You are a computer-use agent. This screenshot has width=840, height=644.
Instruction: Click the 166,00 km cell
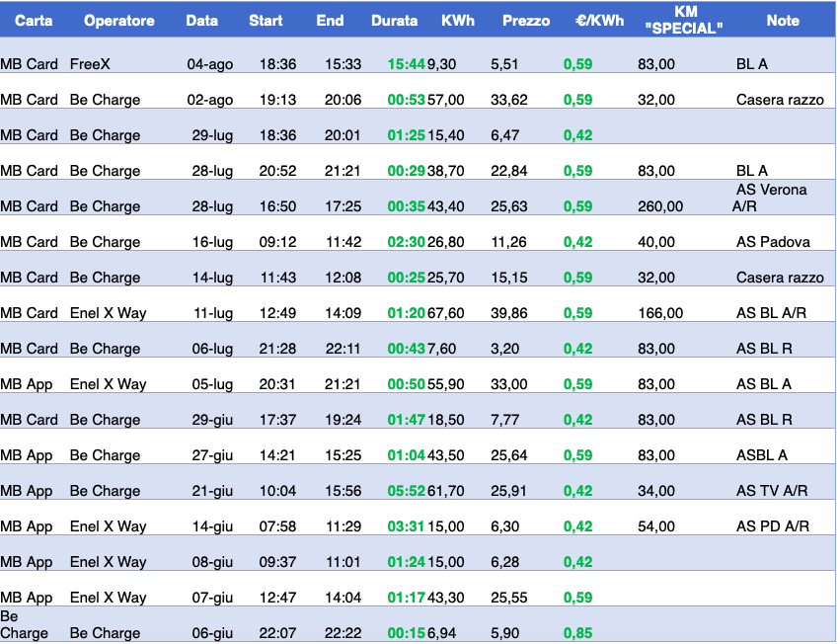point(660,313)
